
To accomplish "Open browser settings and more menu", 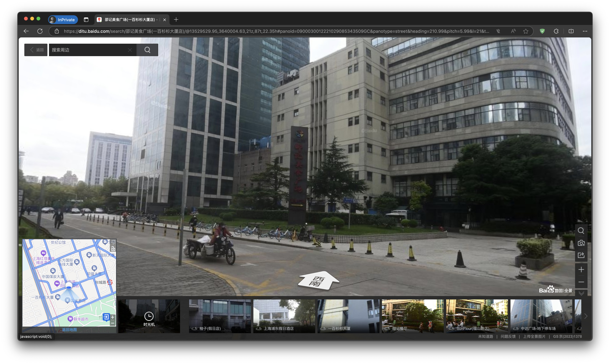I will [585, 31].
